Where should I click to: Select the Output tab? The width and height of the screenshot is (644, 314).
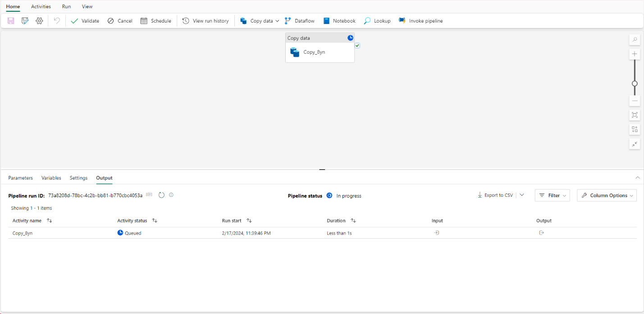104,178
